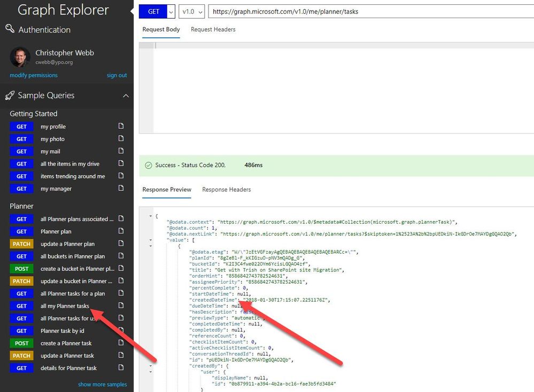Open docs icon for create a Planner task
This screenshot has height=392, width=534.
click(x=121, y=343)
